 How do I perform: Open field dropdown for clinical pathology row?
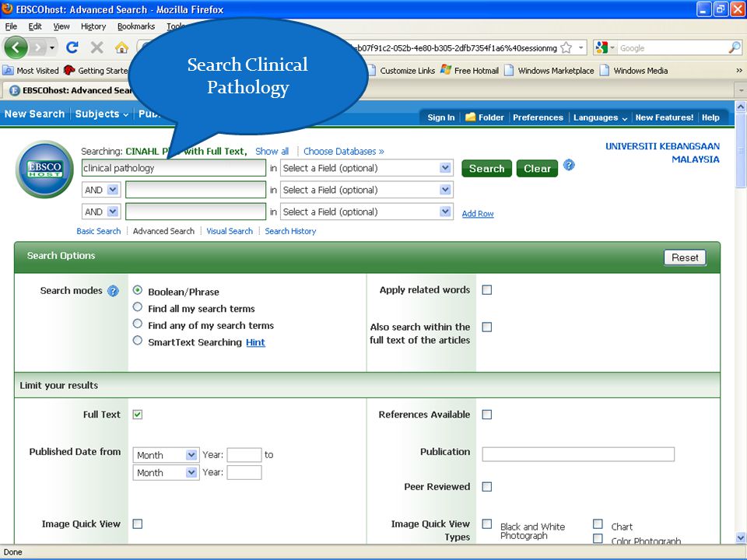(366, 168)
